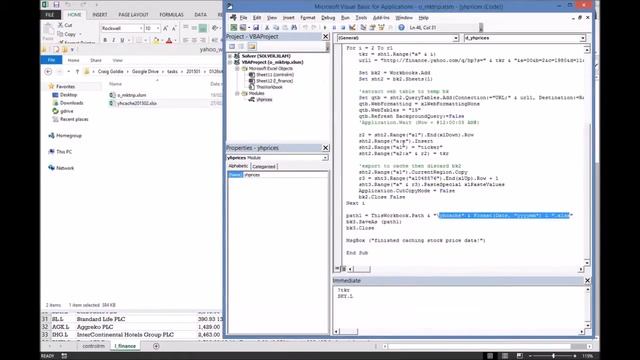The height and width of the screenshot is (360, 640).
Task: Click the Excel Fill Color bucket icon
Action: click(x=156, y=40)
